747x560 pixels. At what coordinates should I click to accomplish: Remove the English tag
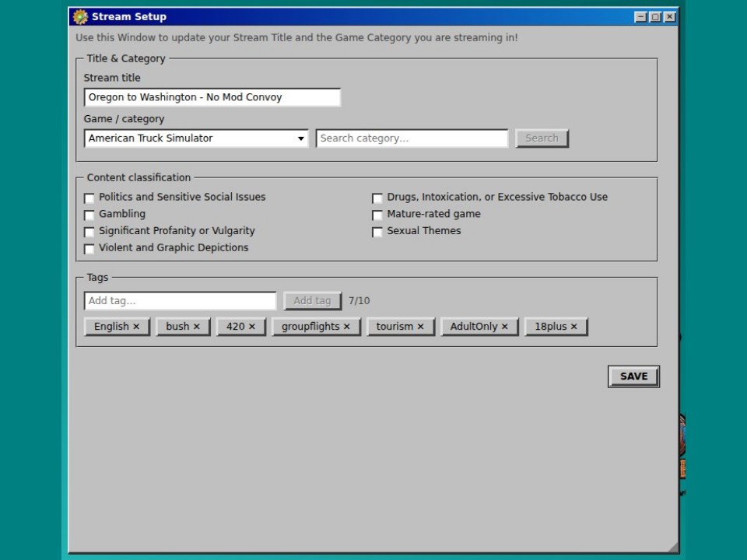(136, 327)
